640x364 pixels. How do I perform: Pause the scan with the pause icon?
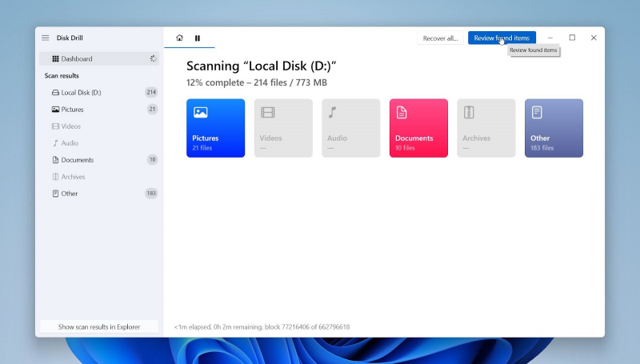pos(198,38)
